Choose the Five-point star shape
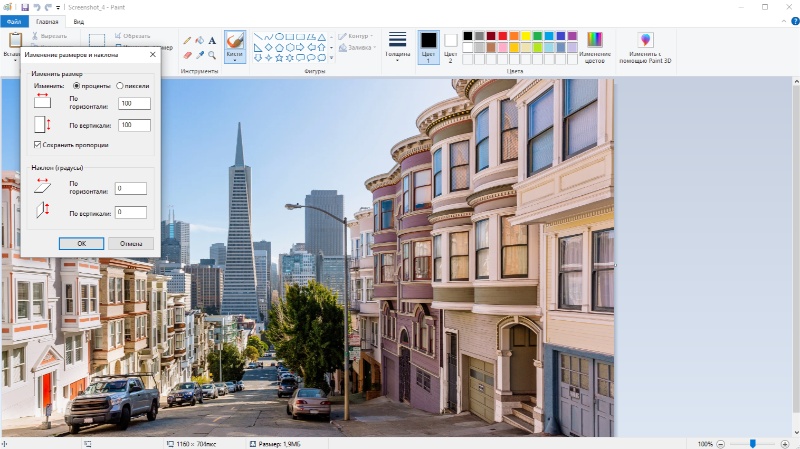The image size is (800, 449). [280, 58]
